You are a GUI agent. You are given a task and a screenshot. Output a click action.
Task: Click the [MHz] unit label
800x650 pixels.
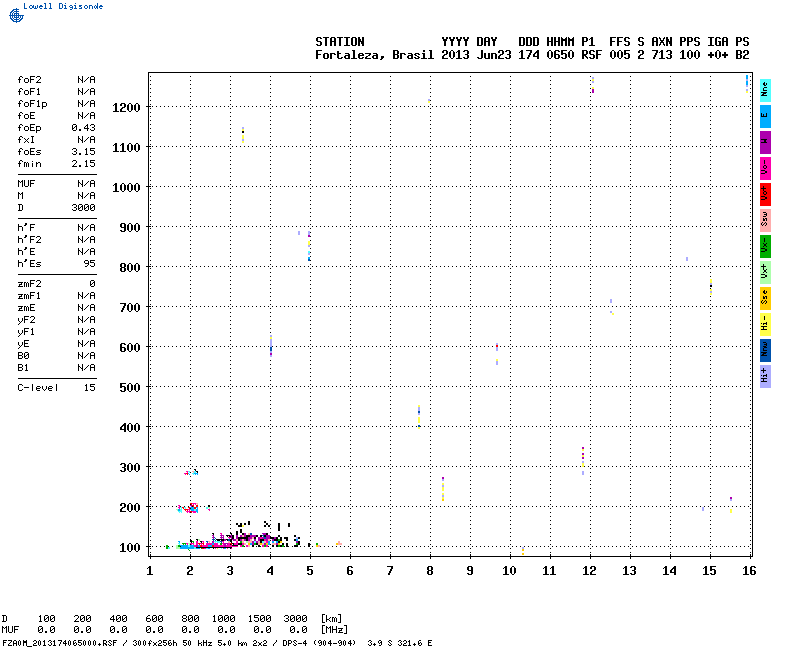(x=334, y=630)
